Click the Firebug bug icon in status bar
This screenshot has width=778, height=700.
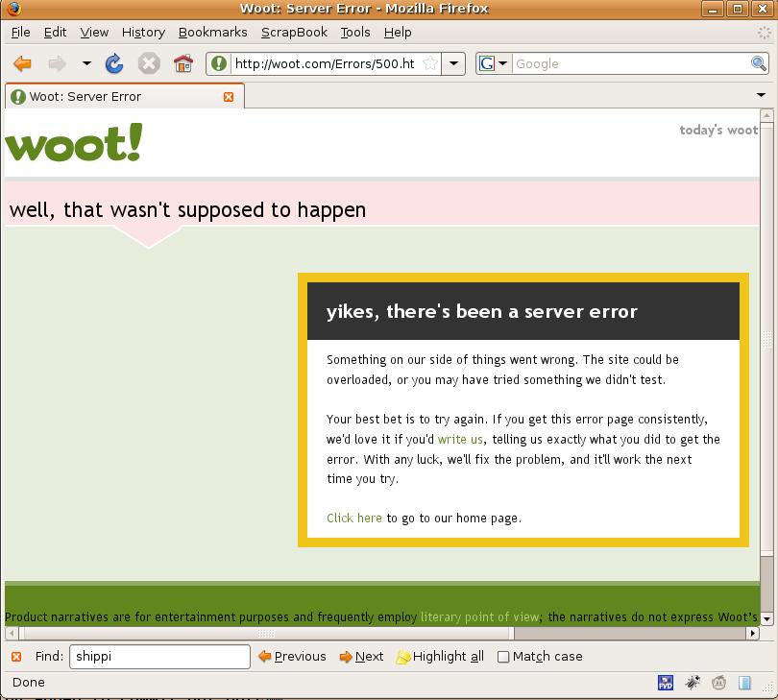pos(693,683)
